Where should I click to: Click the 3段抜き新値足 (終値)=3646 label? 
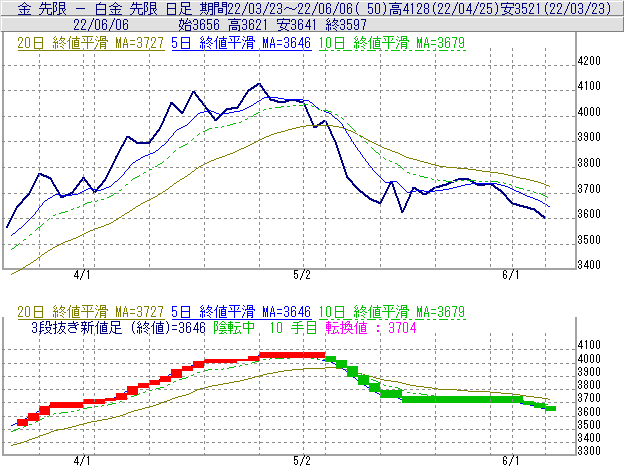[119, 328]
